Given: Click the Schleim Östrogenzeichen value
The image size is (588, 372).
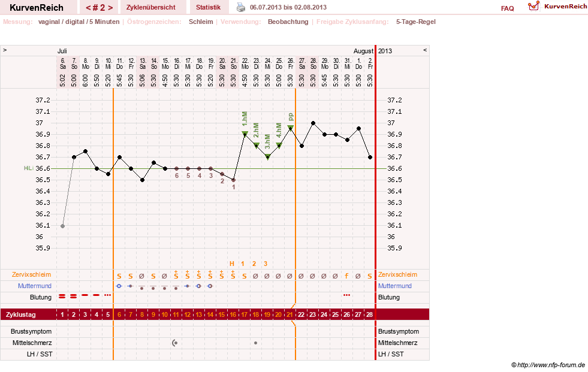Looking at the screenshot, I should point(201,22).
